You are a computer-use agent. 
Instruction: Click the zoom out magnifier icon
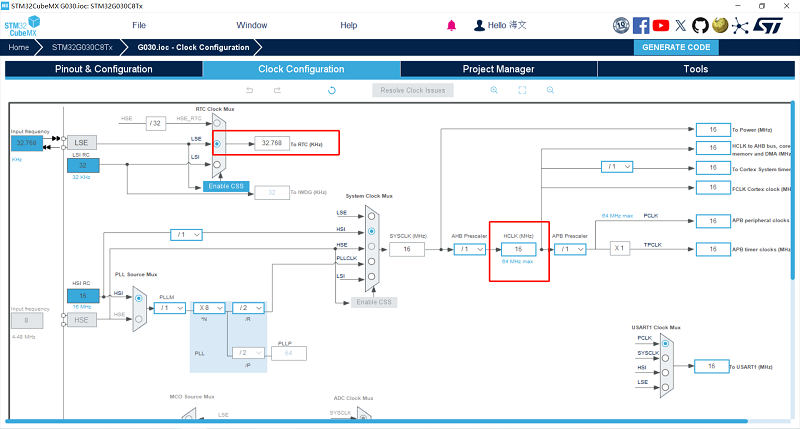[550, 90]
